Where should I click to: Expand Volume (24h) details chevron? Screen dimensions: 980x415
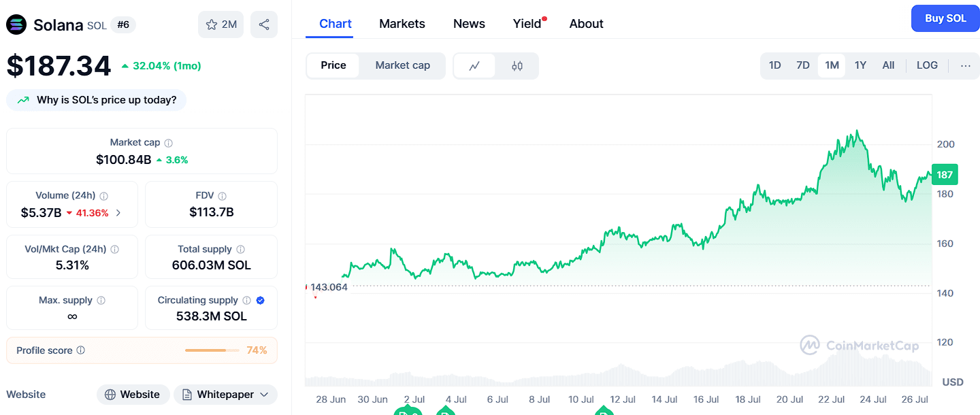tap(118, 213)
